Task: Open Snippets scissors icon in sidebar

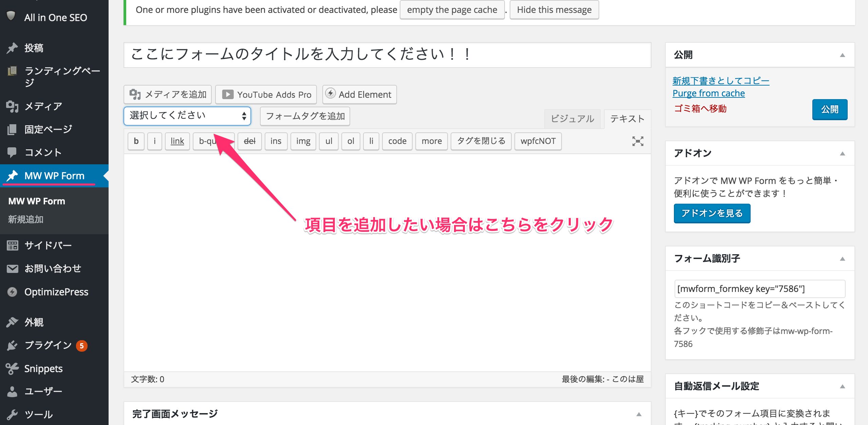Action: [x=12, y=369]
